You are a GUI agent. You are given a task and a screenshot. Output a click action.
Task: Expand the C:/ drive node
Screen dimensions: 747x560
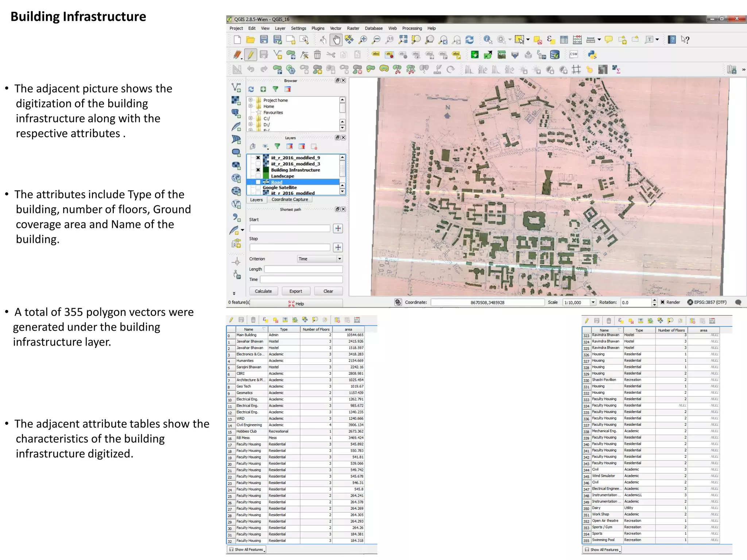[251, 118]
